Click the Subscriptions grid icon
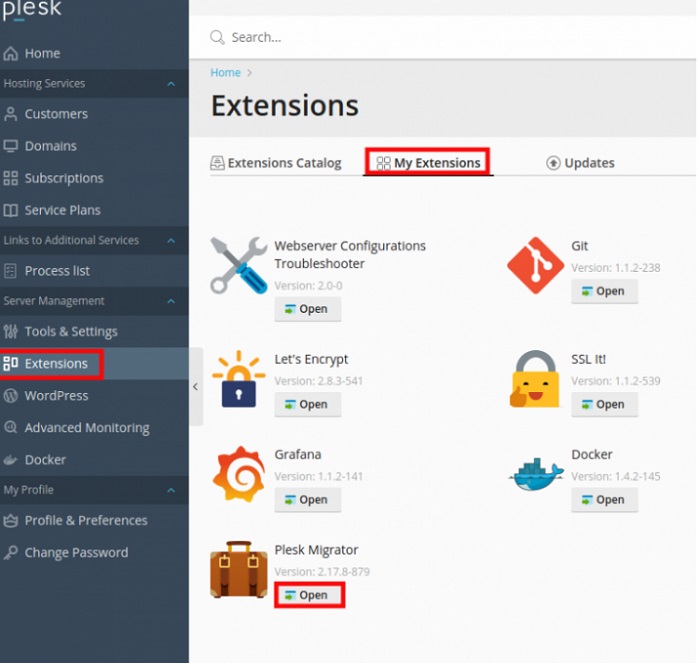Image resolution: width=700 pixels, height=663 pixels. coord(11,178)
